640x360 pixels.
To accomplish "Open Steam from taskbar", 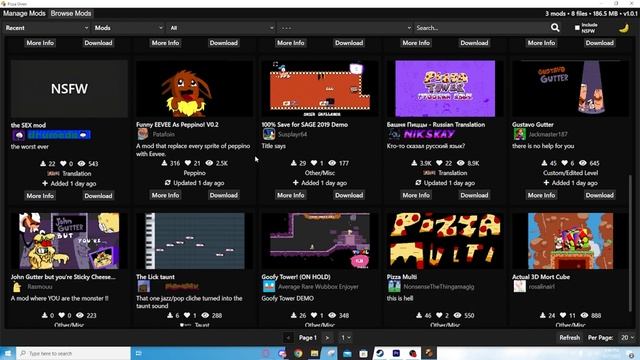I will click(x=380, y=353).
